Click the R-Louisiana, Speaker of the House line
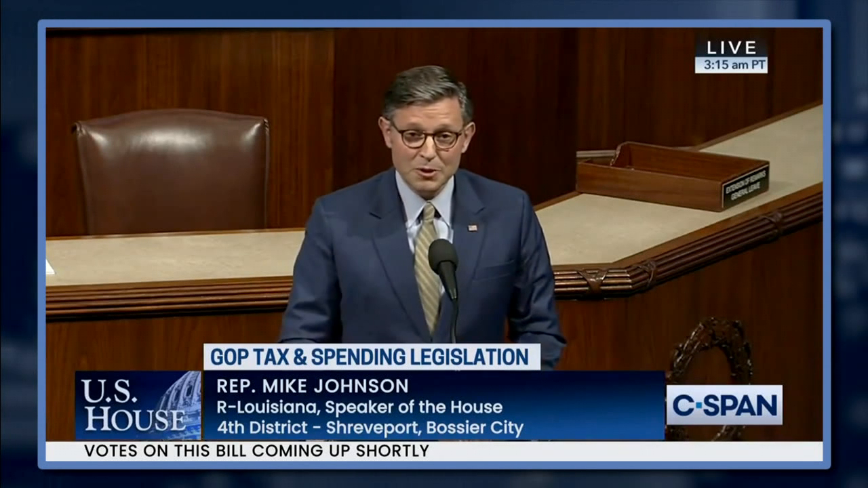 click(x=359, y=407)
